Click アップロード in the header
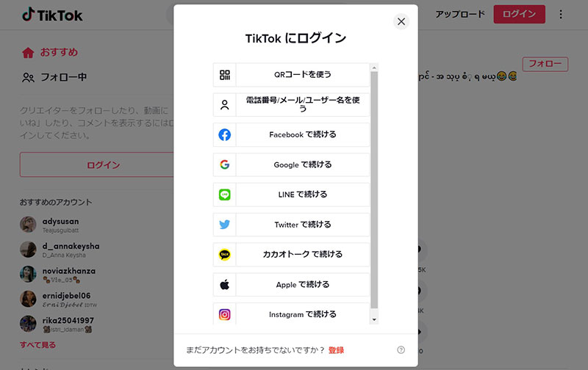This screenshot has height=370, width=588. pyautogui.click(x=460, y=14)
